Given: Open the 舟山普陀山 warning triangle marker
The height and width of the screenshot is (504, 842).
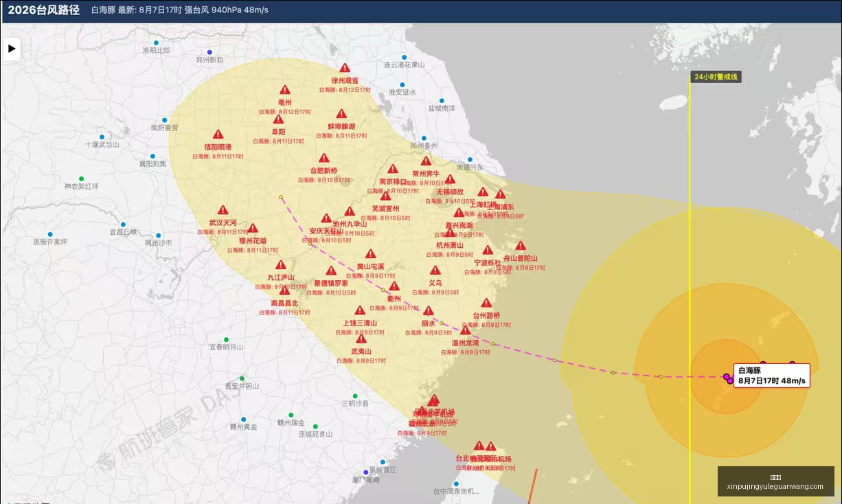Looking at the screenshot, I should (521, 246).
